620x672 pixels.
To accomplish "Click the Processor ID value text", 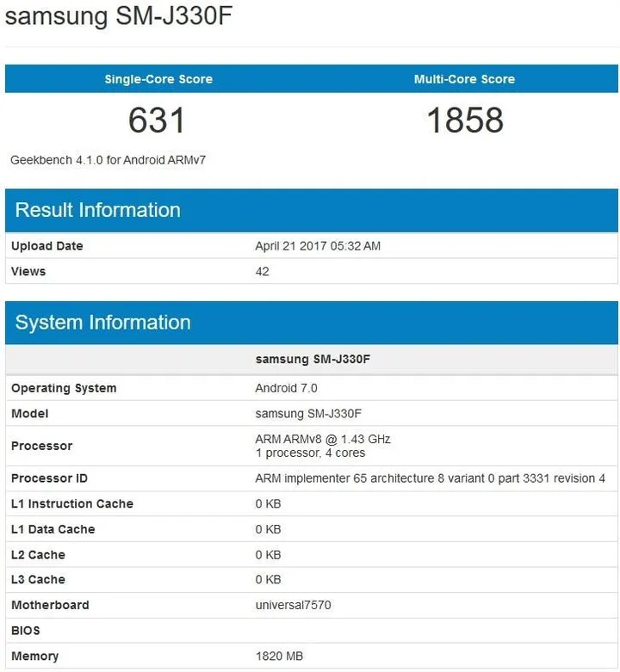I will coord(430,478).
